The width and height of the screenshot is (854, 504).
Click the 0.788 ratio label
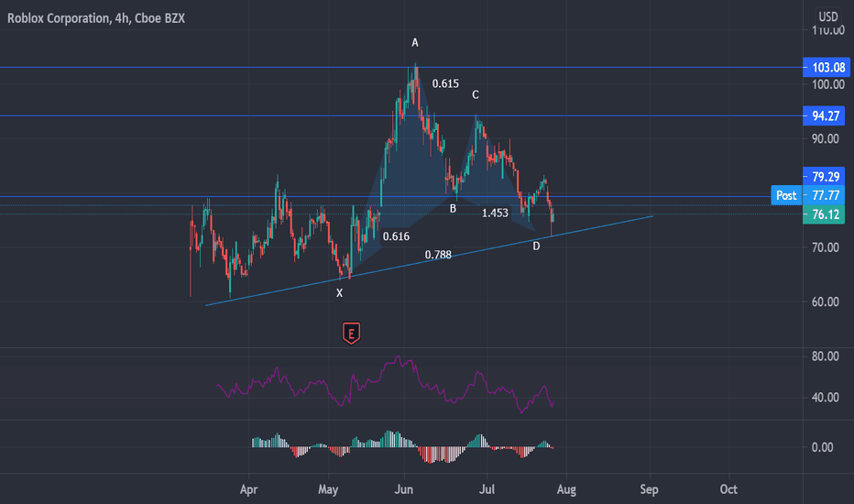[x=438, y=255]
